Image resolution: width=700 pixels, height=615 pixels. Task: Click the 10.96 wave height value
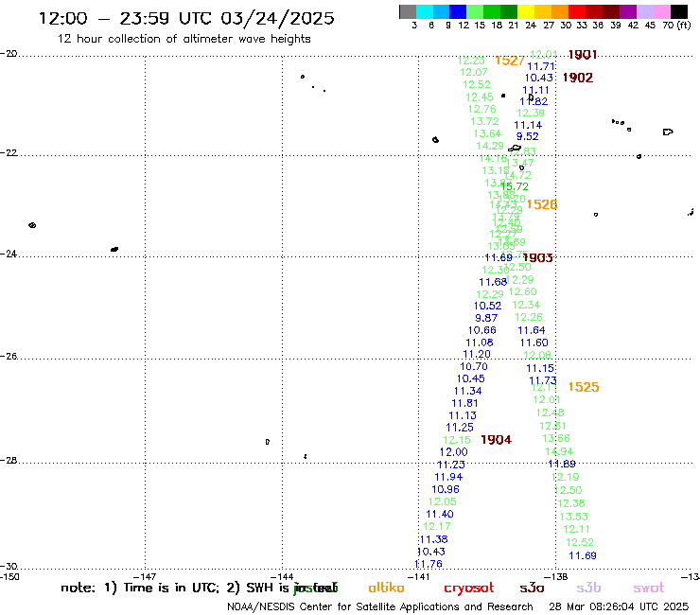446,489
